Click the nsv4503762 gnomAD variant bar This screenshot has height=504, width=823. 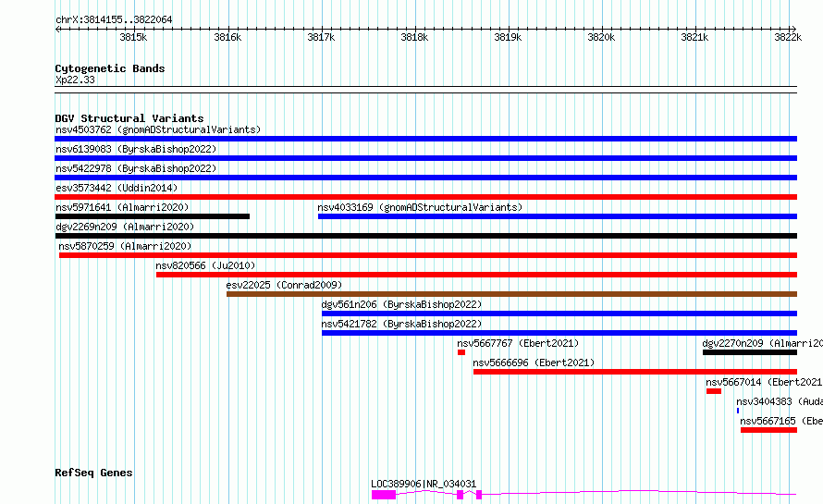tap(425, 139)
